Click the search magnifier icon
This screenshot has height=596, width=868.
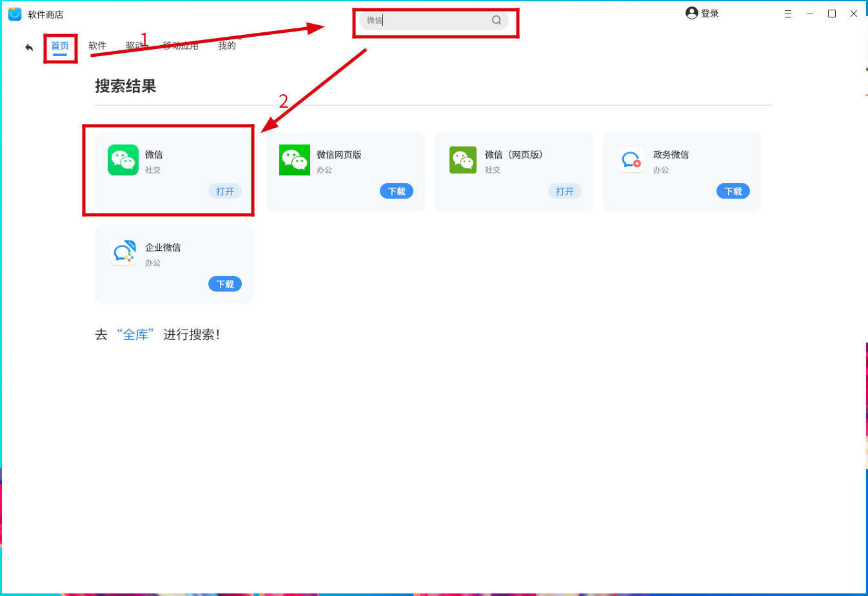(497, 20)
